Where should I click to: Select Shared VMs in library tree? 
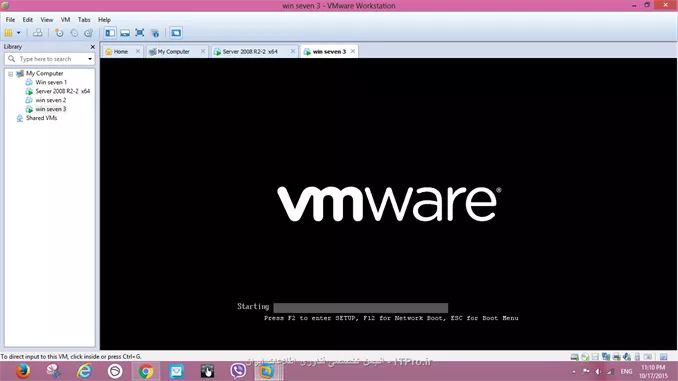(41, 118)
